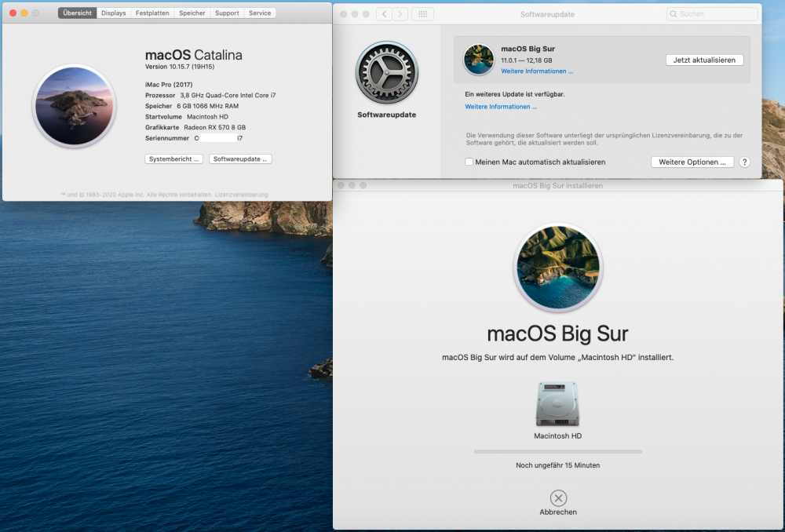Click magnifier icon in Suchen field
This screenshot has height=532, width=785.
coord(674,14)
